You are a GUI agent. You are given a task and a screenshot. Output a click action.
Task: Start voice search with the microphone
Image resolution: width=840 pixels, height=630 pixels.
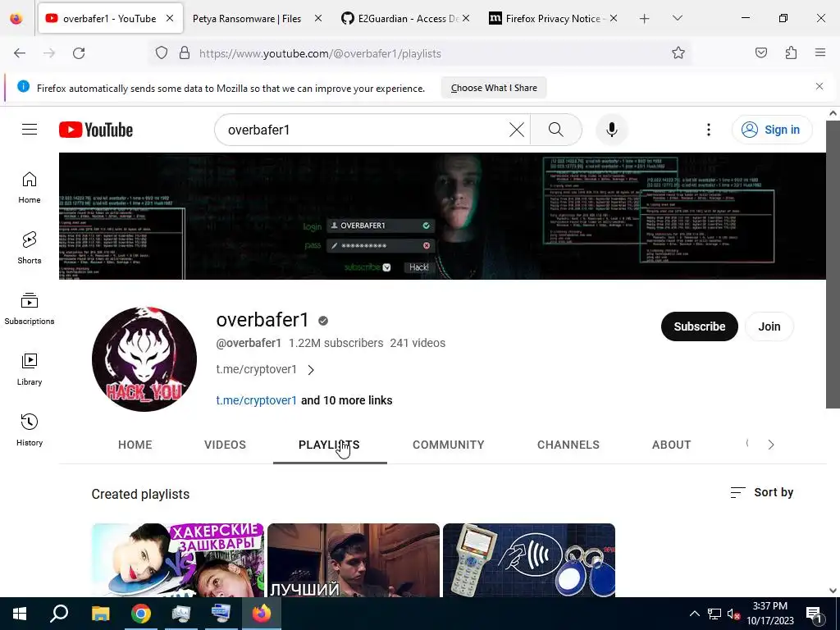tap(612, 130)
